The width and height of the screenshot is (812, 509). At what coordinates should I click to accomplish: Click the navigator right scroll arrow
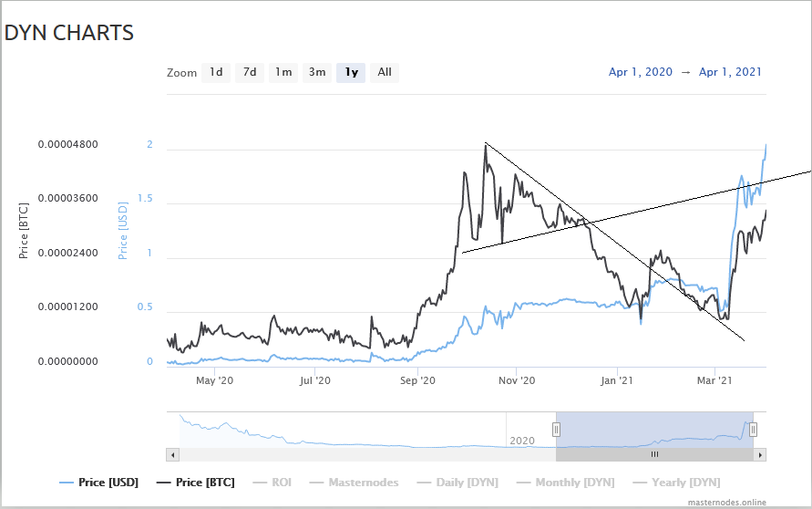[760, 455]
